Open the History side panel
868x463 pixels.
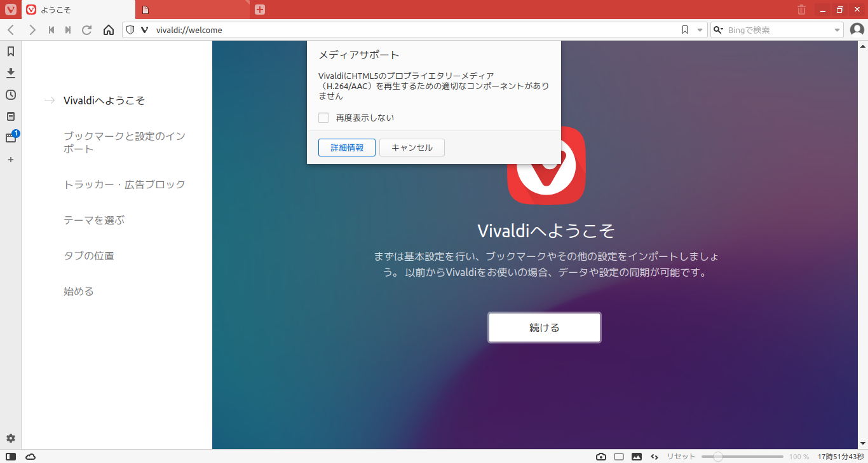11,95
